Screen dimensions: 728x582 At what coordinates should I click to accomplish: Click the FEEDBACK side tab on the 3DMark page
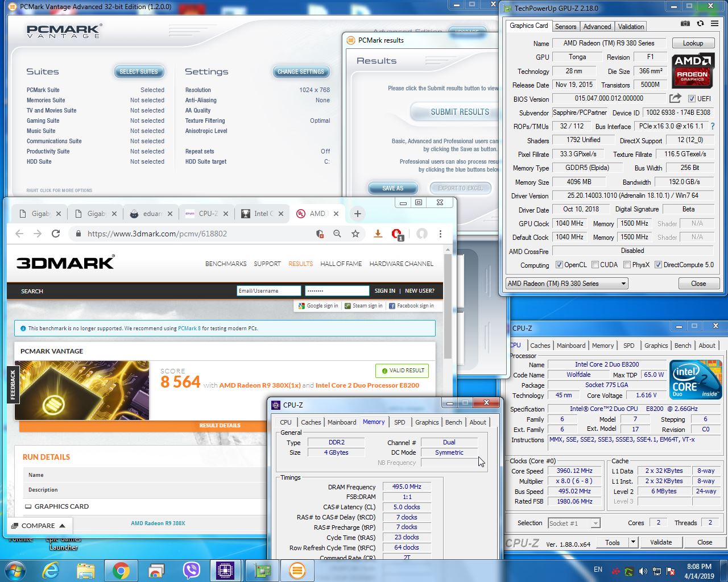pyautogui.click(x=13, y=385)
